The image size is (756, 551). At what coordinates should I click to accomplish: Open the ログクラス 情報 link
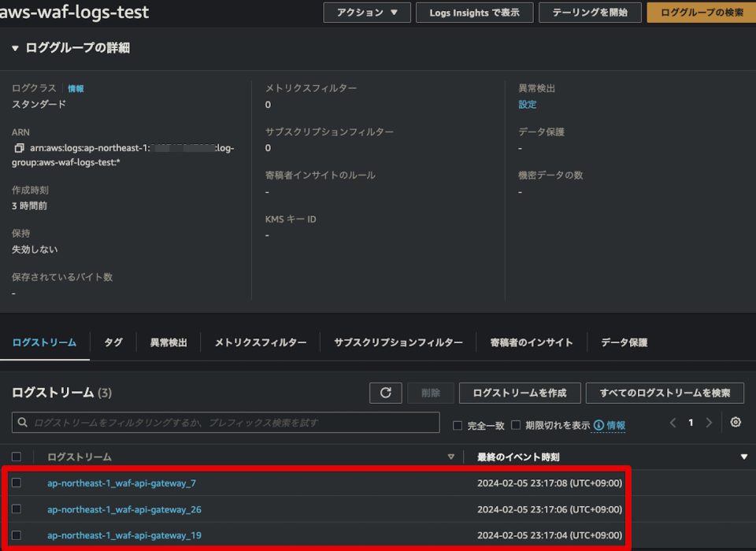(x=76, y=89)
